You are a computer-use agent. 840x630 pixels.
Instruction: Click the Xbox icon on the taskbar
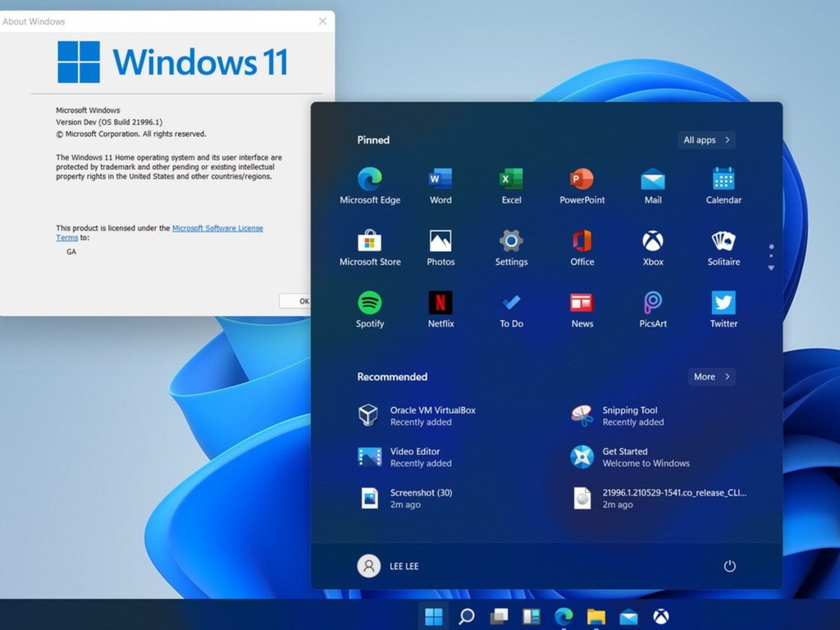pyautogui.click(x=661, y=616)
